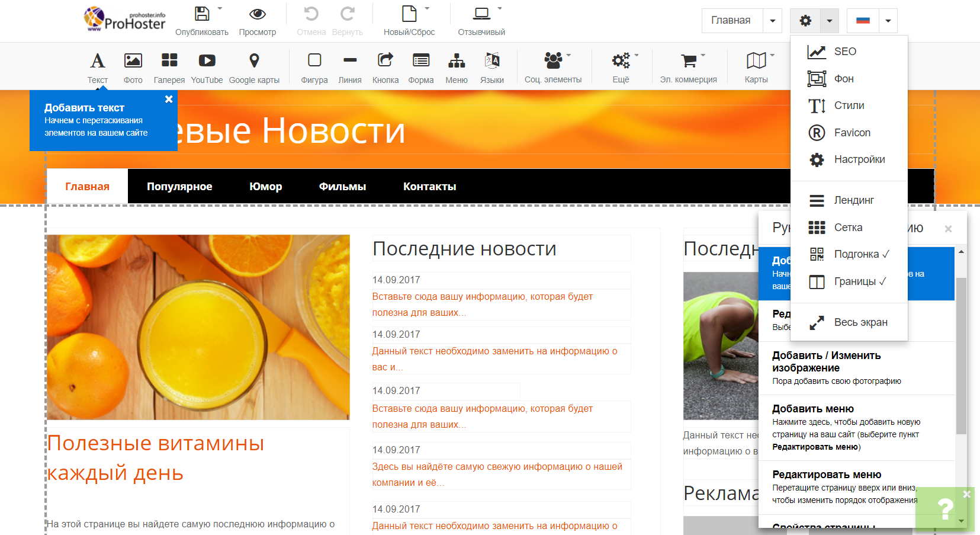Click the orange juice photo
This screenshot has width=980, height=535.
[198, 327]
